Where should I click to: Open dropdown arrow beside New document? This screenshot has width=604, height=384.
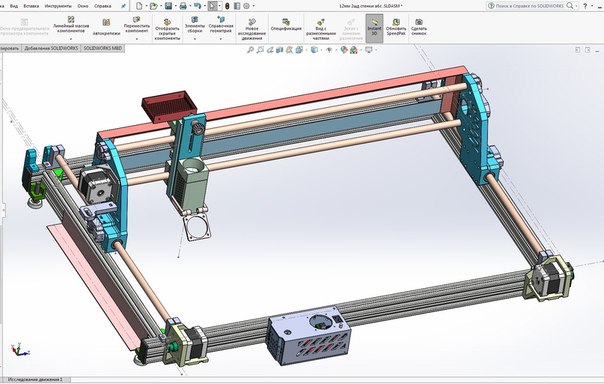tap(146, 6)
